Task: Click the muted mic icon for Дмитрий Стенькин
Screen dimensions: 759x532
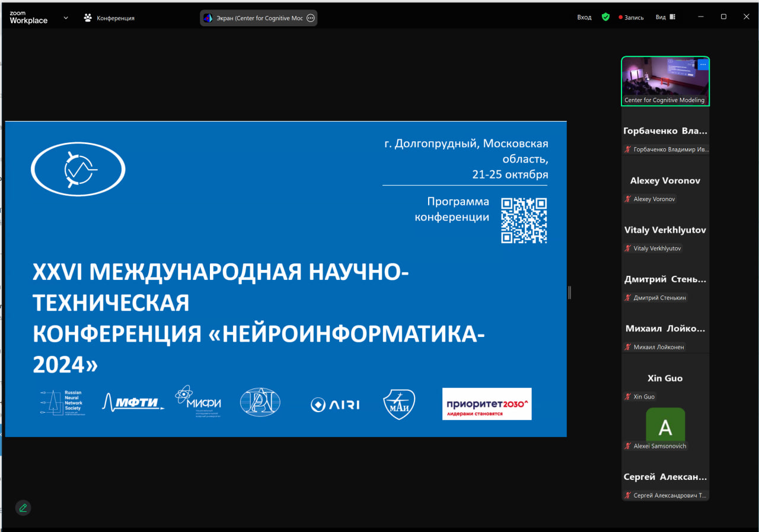Action: [x=627, y=298]
